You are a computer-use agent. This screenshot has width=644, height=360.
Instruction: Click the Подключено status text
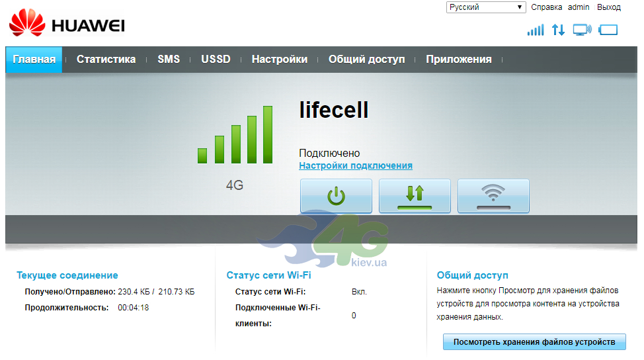tap(329, 154)
